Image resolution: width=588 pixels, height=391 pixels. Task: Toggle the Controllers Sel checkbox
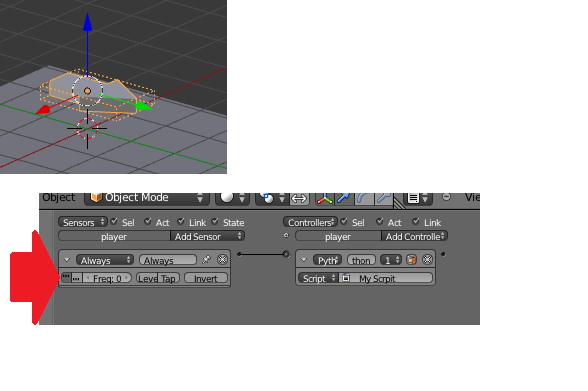(x=344, y=222)
